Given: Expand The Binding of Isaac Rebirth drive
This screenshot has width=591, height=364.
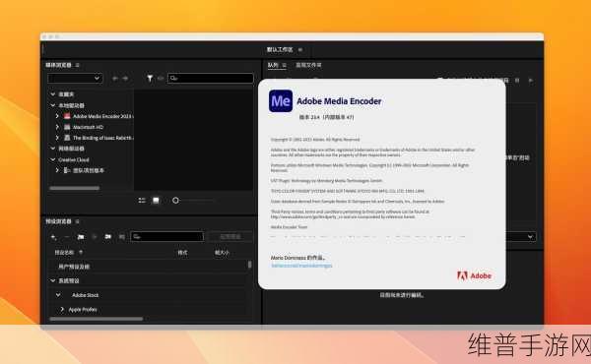Looking at the screenshot, I should click(57, 138).
